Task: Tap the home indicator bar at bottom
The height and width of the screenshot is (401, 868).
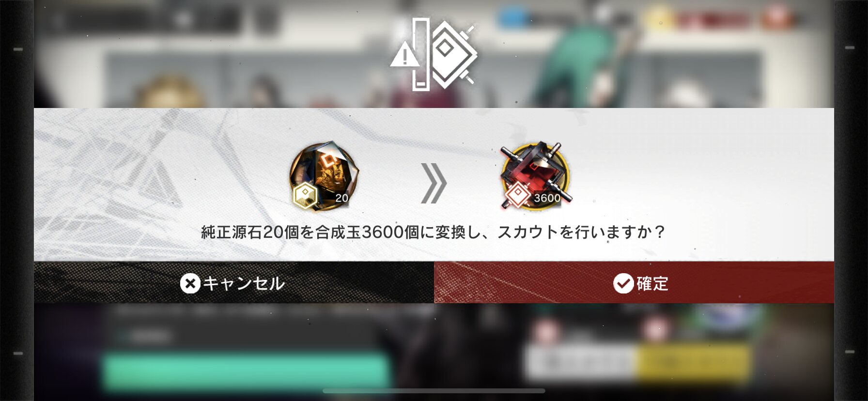Action: click(x=434, y=391)
